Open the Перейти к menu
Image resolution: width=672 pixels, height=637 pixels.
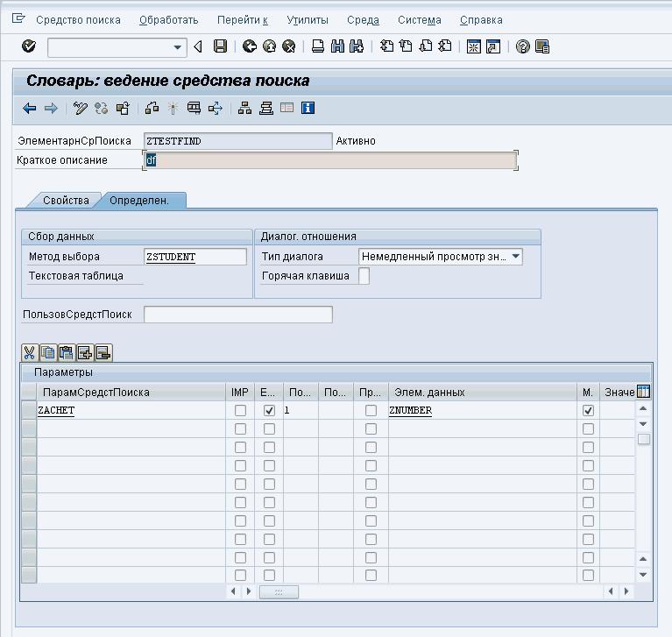[243, 20]
